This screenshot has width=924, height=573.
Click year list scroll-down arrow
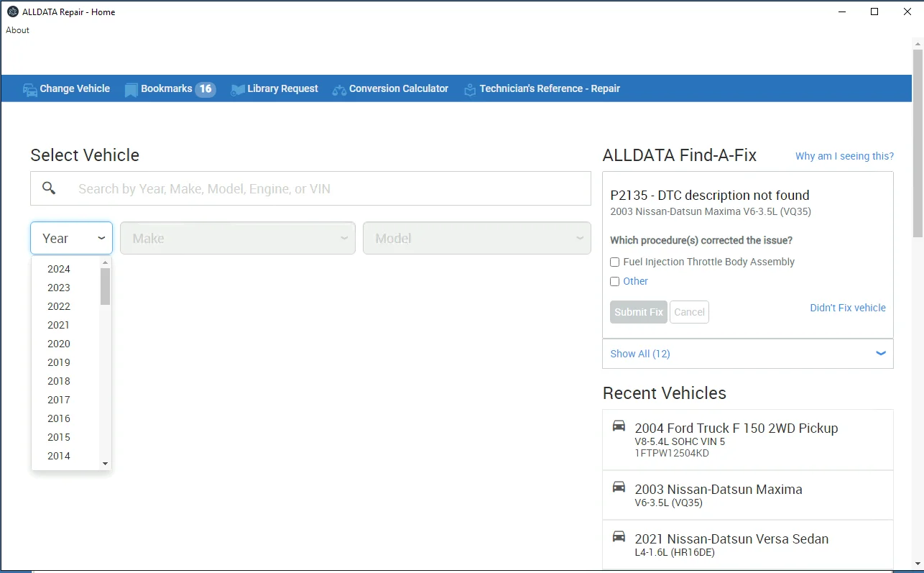[106, 464]
